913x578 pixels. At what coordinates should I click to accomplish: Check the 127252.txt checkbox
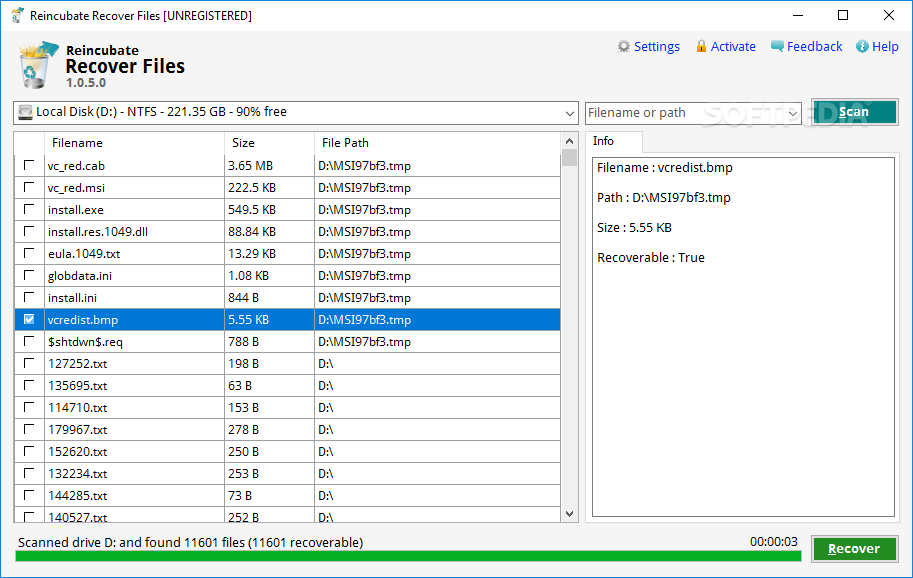29,363
